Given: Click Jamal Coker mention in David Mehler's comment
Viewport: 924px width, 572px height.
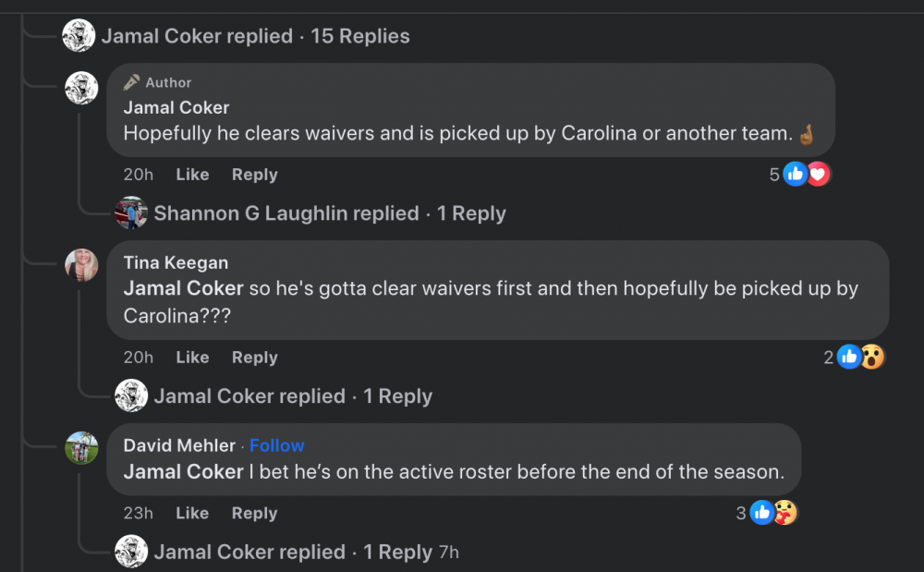Looking at the screenshot, I should point(183,471).
